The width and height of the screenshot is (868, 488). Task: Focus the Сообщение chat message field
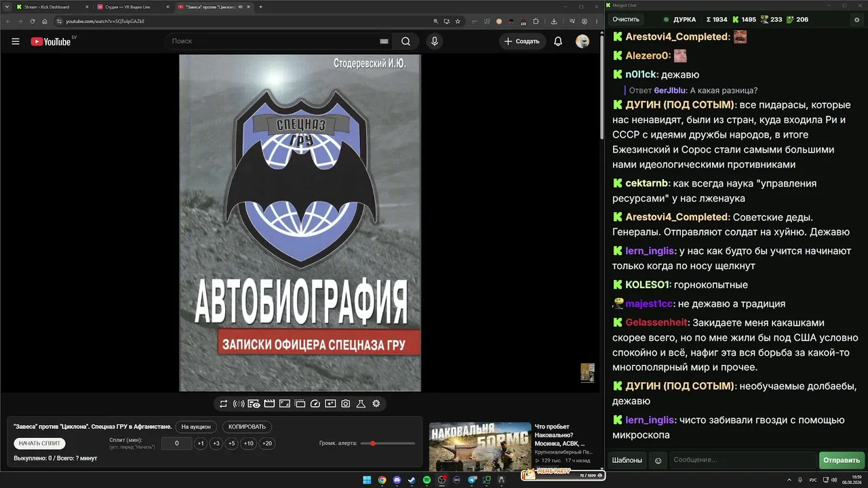[x=743, y=460]
